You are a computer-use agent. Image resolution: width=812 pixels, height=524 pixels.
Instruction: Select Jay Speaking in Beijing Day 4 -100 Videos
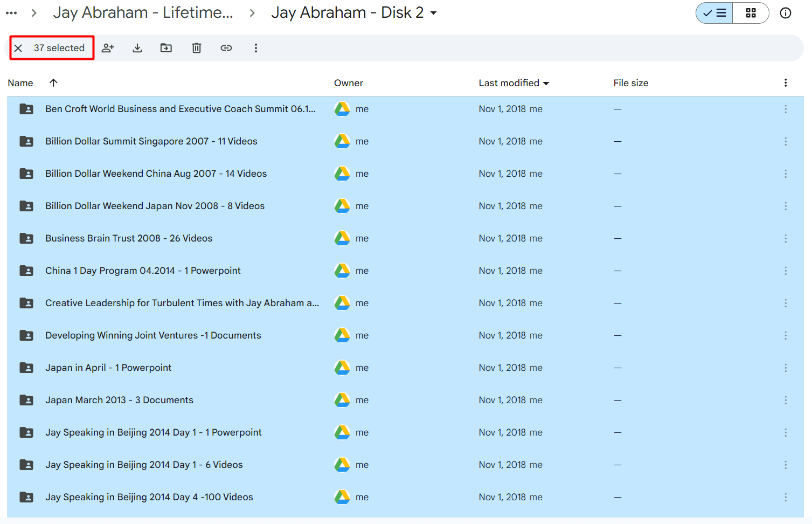[405, 497]
